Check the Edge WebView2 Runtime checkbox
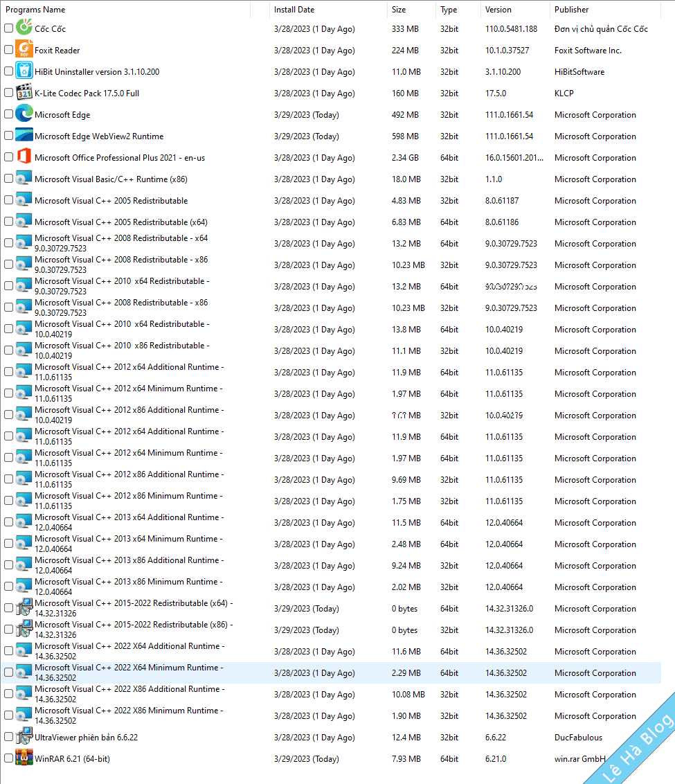 [x=8, y=136]
